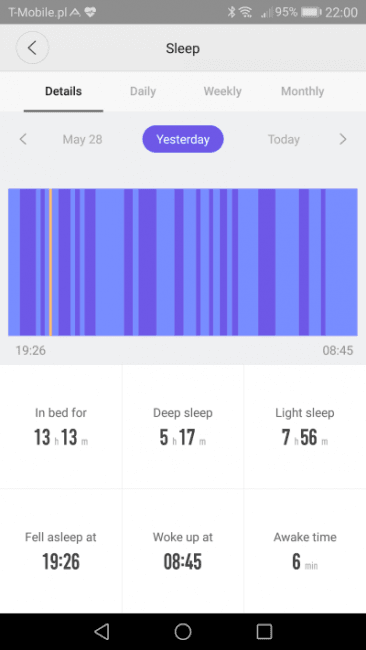
Task: Tap Android recent apps square
Action: click(264, 632)
